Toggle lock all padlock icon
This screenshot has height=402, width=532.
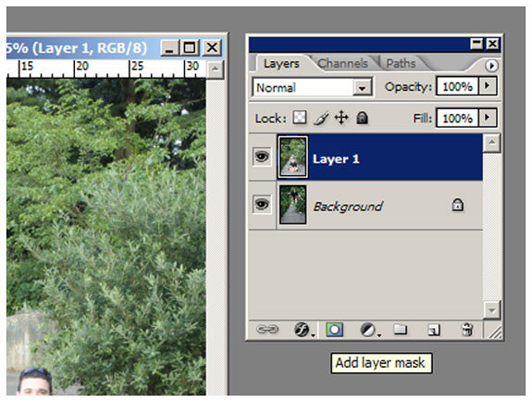pos(362,118)
